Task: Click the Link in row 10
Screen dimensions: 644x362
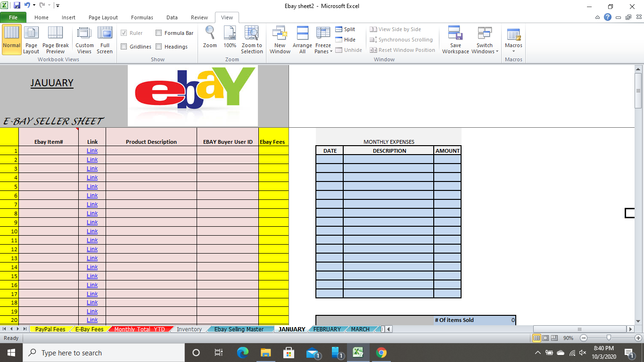Action: pyautogui.click(x=92, y=231)
